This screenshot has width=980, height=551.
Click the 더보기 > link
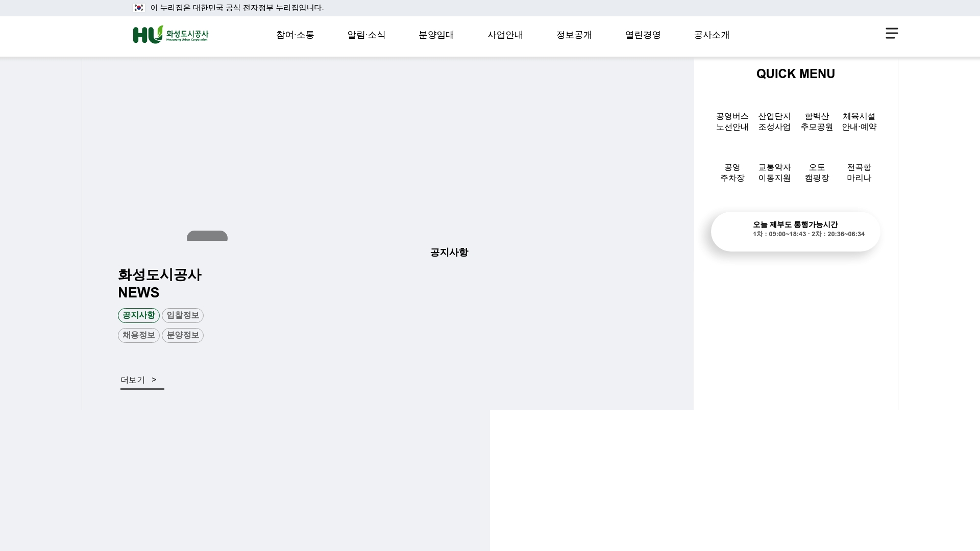(142, 381)
